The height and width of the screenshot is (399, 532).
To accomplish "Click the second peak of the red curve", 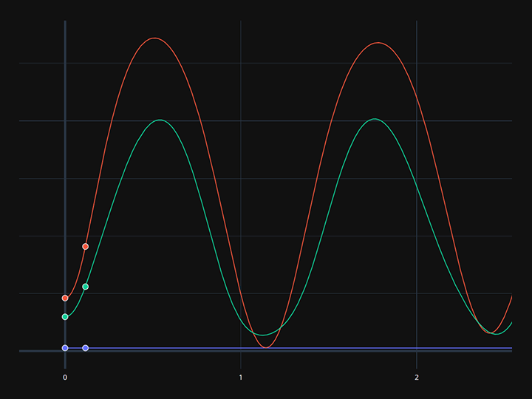I will tap(378, 43).
